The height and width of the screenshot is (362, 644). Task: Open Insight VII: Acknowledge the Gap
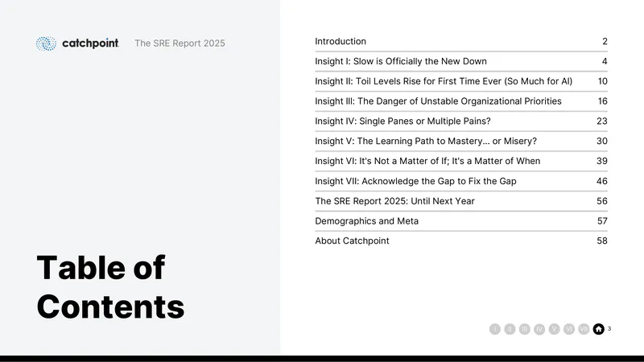pos(461,181)
